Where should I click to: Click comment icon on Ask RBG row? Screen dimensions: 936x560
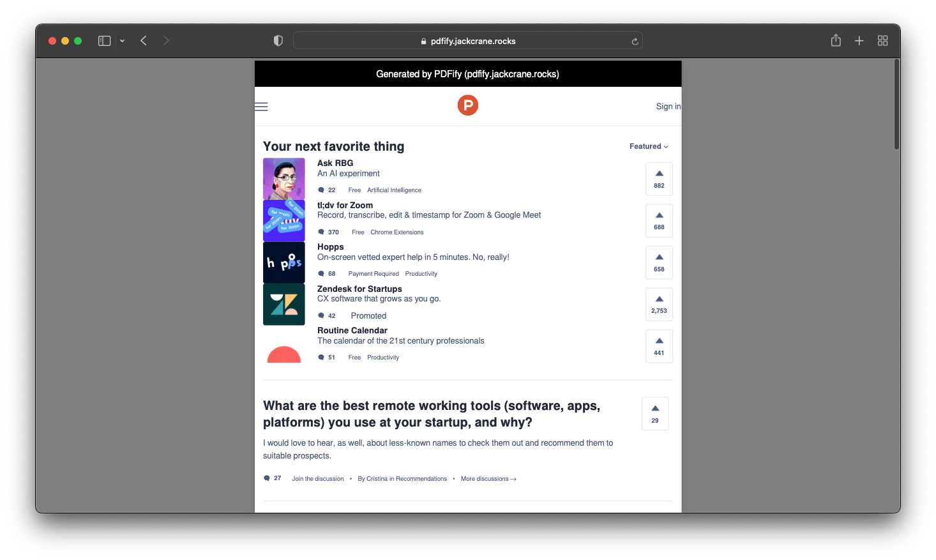(321, 190)
